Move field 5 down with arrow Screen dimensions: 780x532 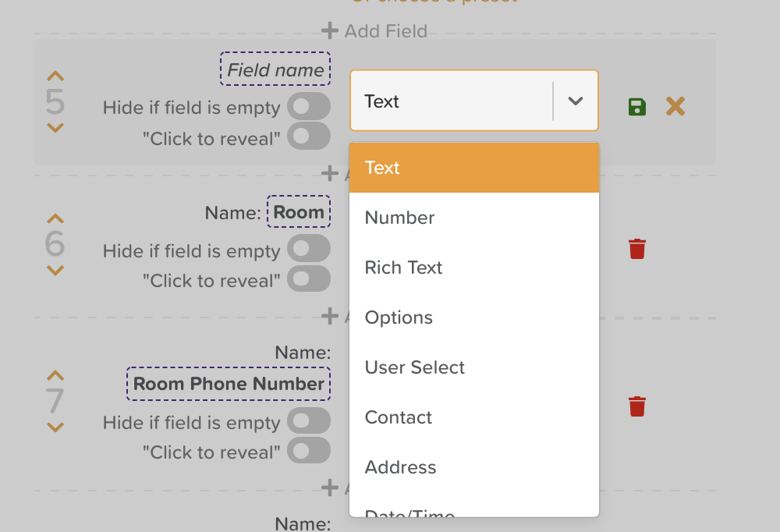point(55,127)
